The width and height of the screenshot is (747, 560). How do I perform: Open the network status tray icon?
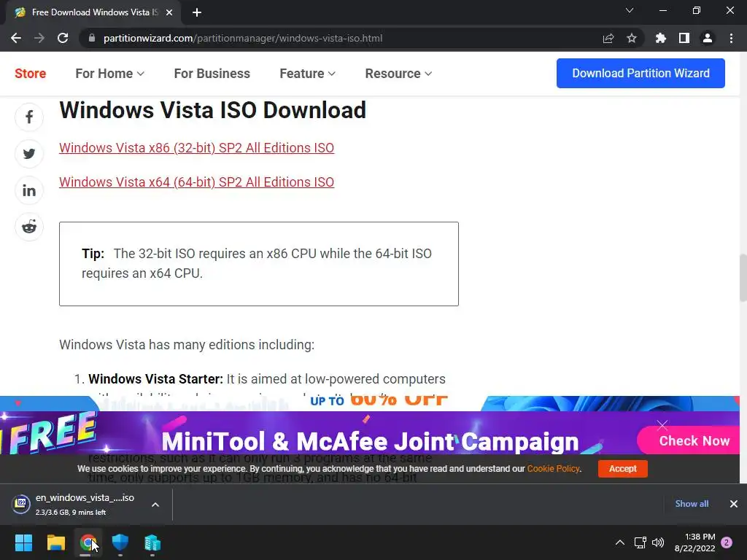tap(640, 542)
